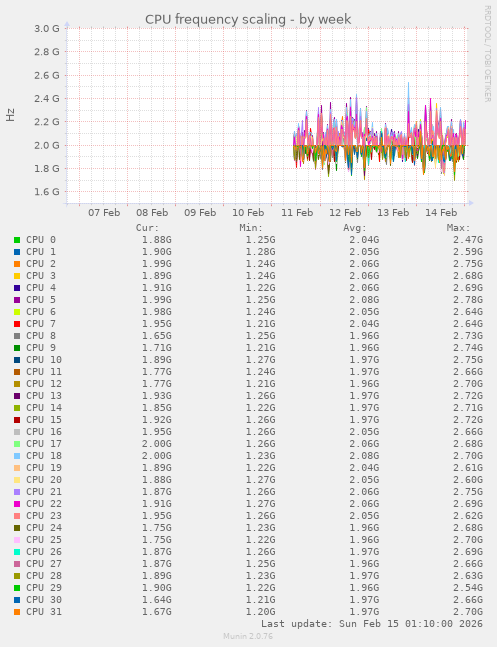
Task: Click the CPU 8 current value 1.65G
Action: click(x=157, y=335)
